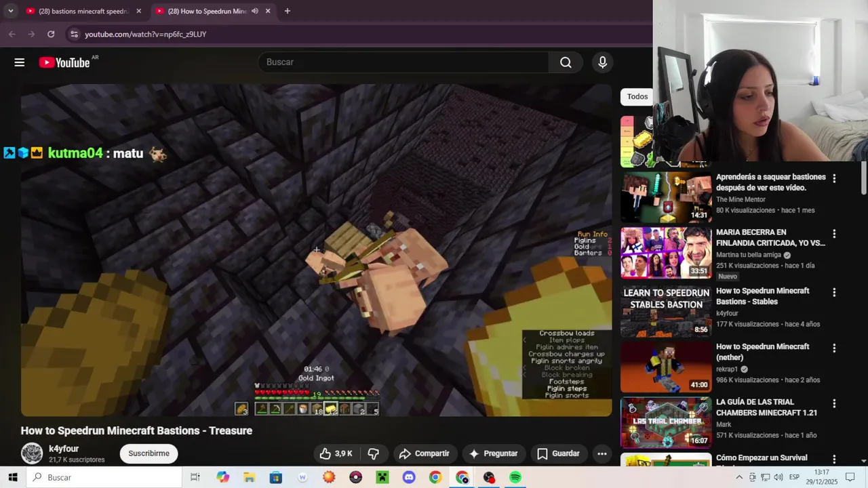Click rekrap1 channel name
Screen dimensions: 868x488
coord(728,369)
